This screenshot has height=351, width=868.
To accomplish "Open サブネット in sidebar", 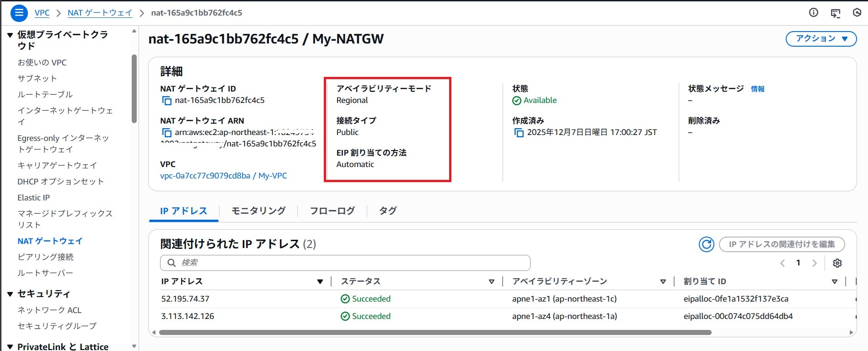I will tap(37, 79).
